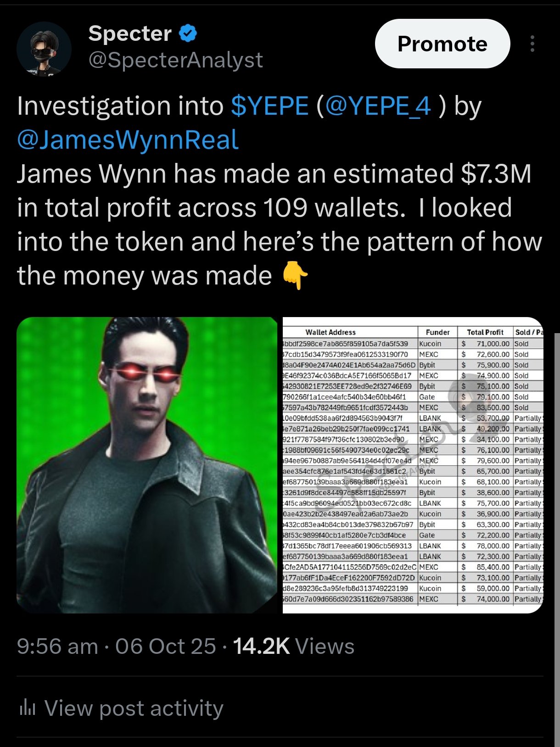Tap the Wallet Address column header in image
Screen dimensions: 560x747
tap(330, 332)
